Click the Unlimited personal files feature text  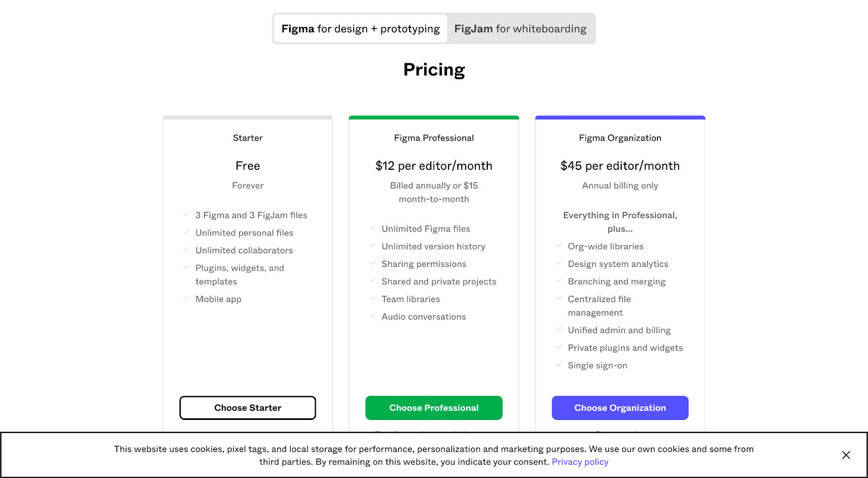click(244, 232)
